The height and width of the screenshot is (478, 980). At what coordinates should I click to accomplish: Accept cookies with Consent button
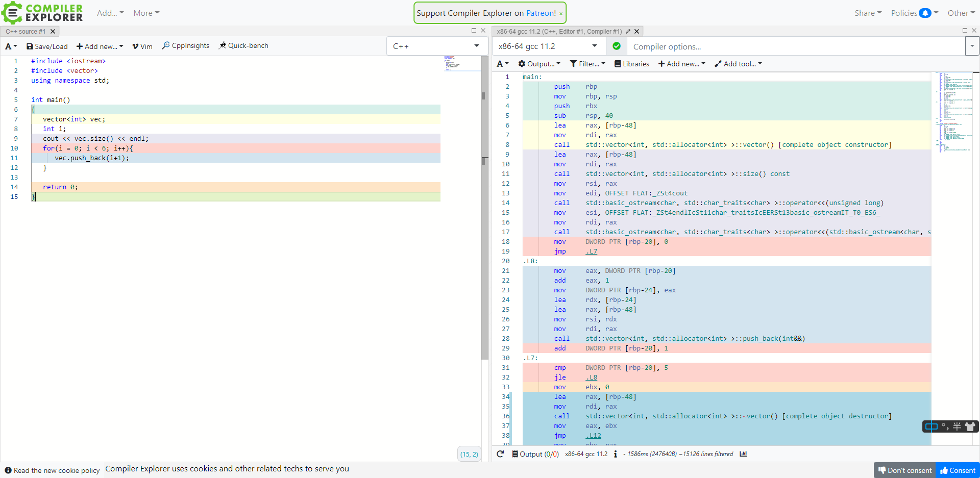click(957, 470)
